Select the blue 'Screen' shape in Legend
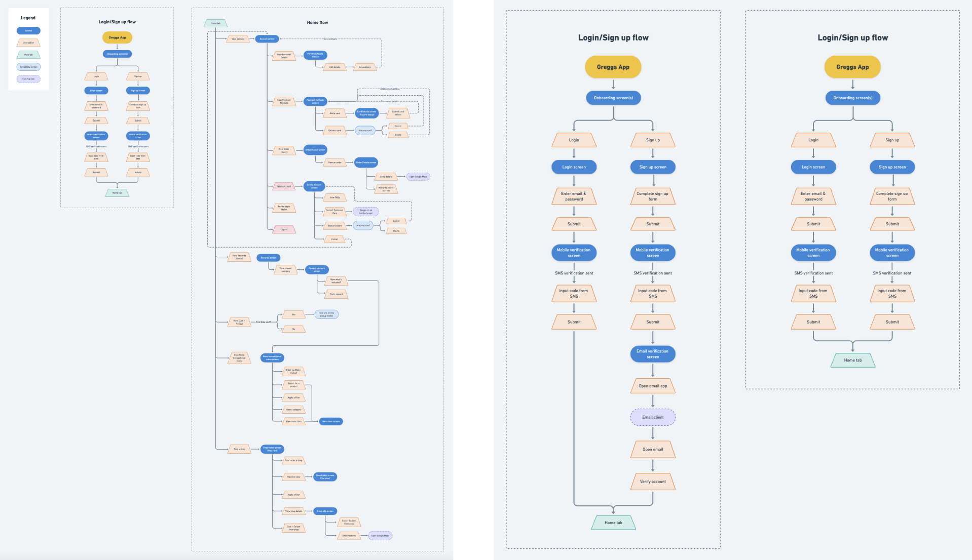Screen dimensions: 972x560 [28, 31]
